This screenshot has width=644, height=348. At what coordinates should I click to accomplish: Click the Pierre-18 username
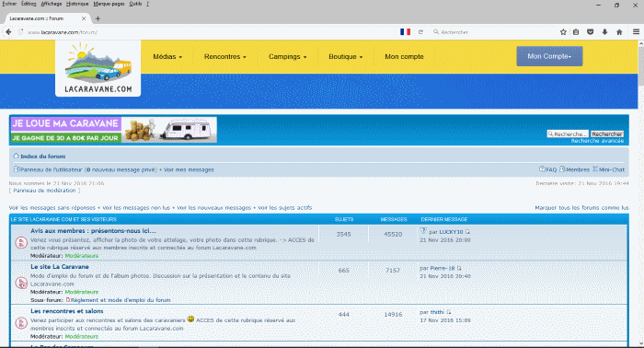coord(443,268)
